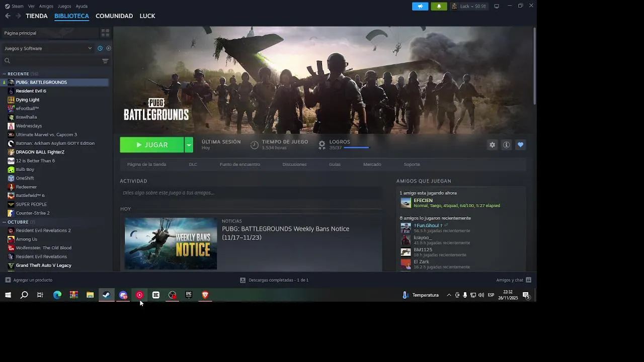Open the Soporte link
644x362 pixels.
click(412, 164)
